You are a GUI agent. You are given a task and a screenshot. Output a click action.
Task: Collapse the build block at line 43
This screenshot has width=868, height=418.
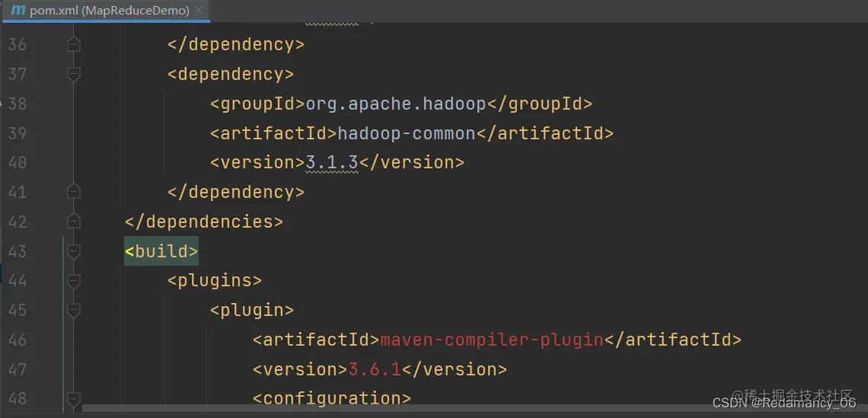click(x=74, y=251)
